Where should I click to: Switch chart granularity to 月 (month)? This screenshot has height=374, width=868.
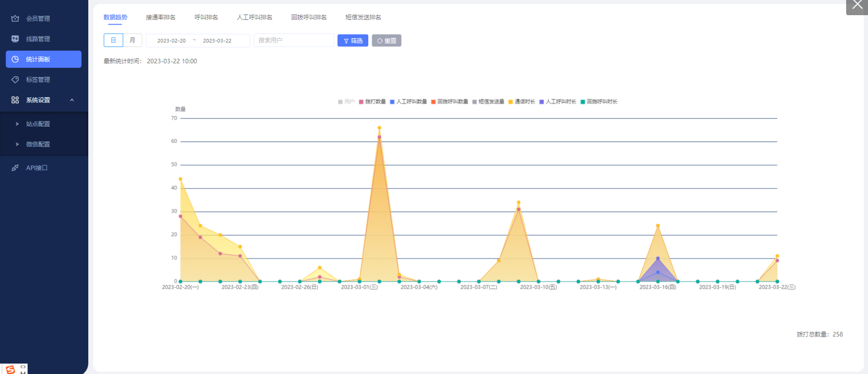click(x=132, y=40)
